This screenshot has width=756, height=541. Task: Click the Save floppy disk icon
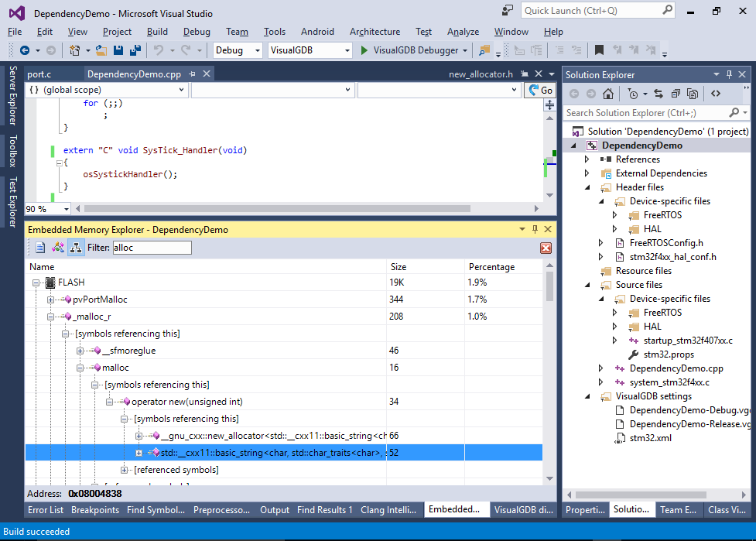tap(118, 50)
